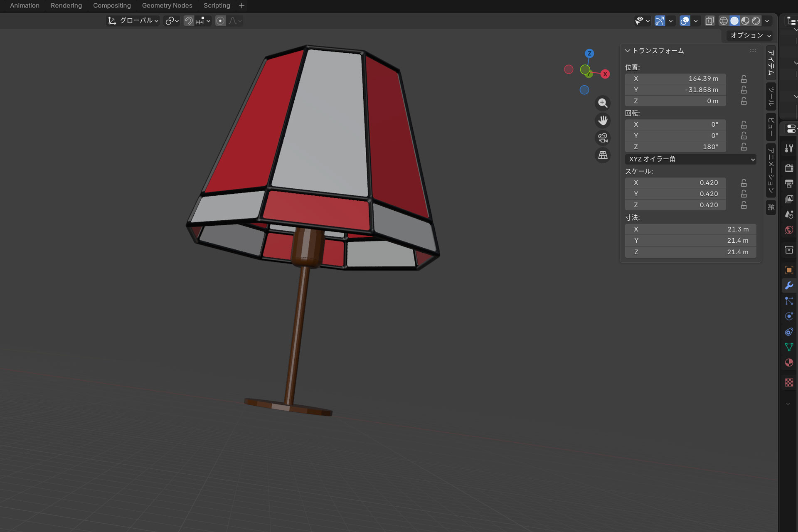Image resolution: width=798 pixels, height=532 pixels.
Task: Open the ツール sidebar tab
Action: click(x=771, y=96)
